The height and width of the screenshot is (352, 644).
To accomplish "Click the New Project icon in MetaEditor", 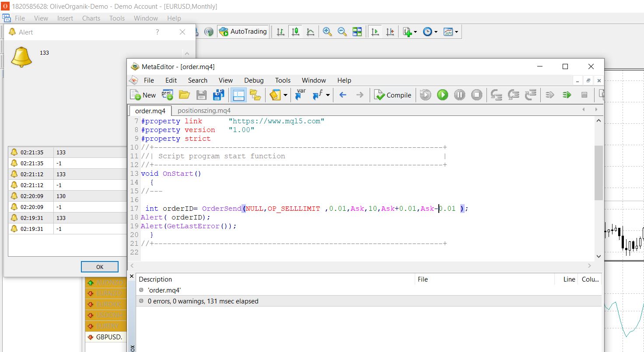I will coord(167,95).
